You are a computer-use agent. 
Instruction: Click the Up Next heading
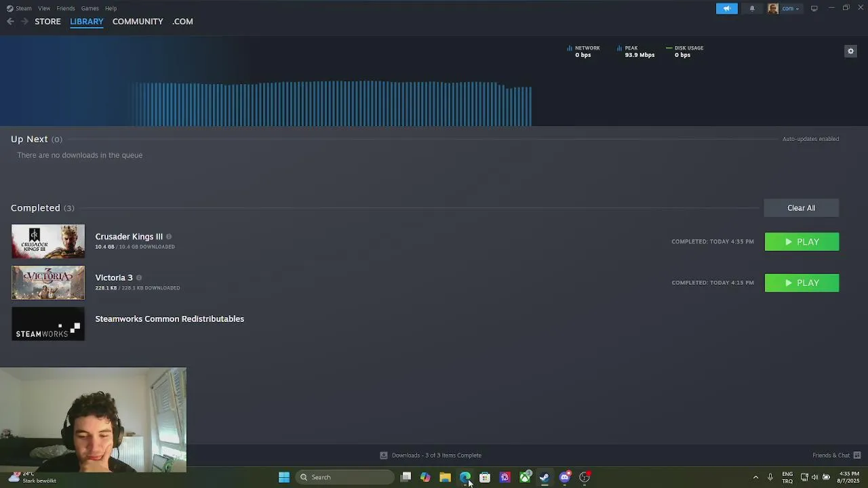29,139
